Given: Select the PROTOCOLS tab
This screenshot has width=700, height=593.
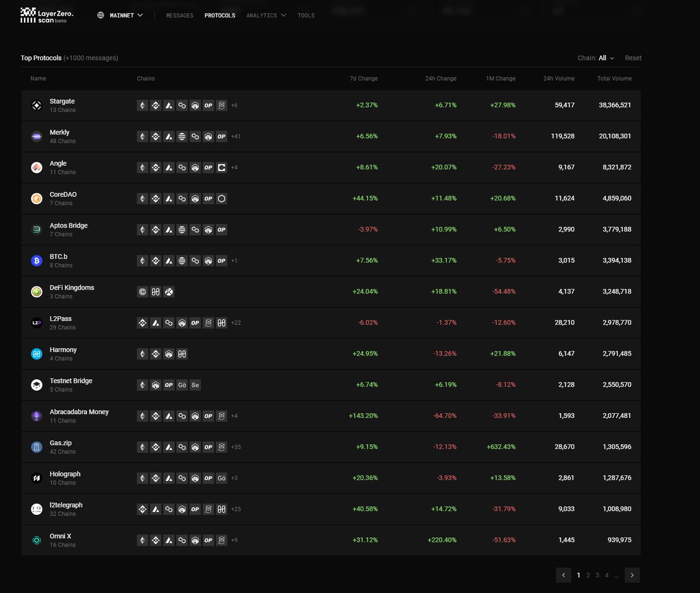Looking at the screenshot, I should coord(220,16).
